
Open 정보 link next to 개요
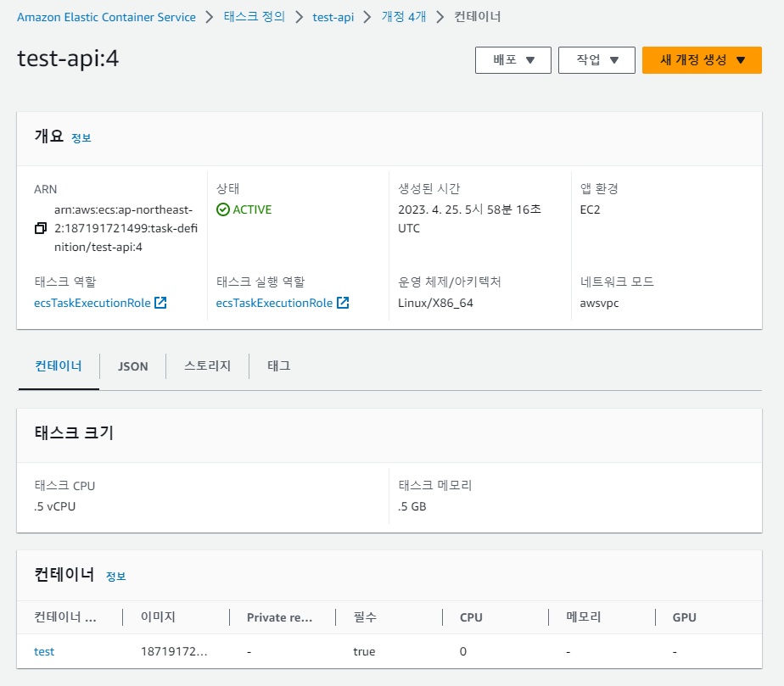tap(81, 138)
